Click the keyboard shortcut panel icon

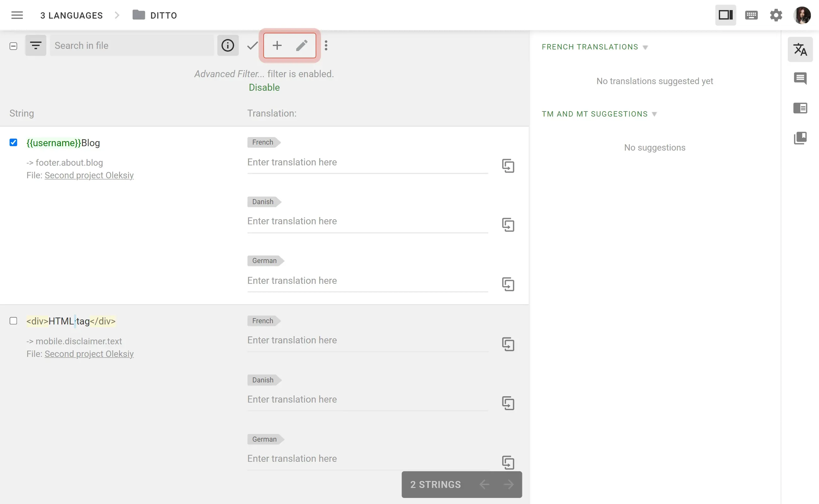(751, 14)
